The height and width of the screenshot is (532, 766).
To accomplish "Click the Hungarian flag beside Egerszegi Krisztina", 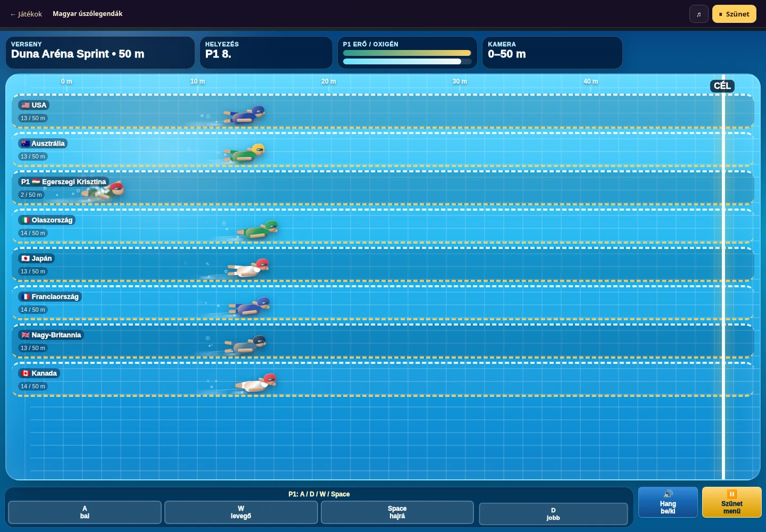I will (x=36, y=182).
